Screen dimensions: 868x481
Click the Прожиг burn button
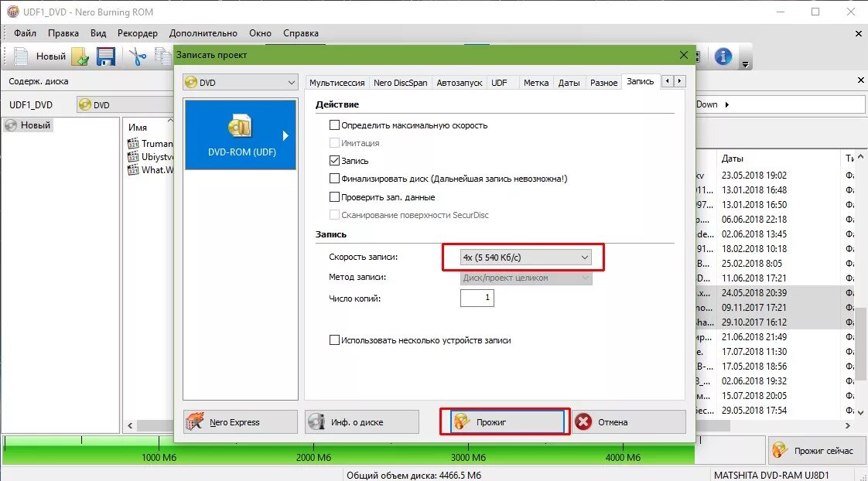coord(507,421)
